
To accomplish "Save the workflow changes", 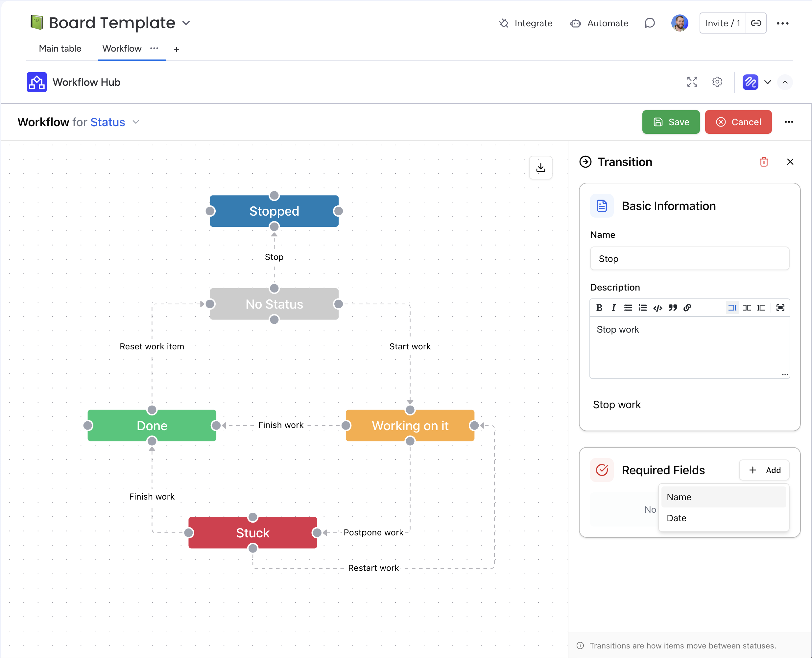I will 671,122.
